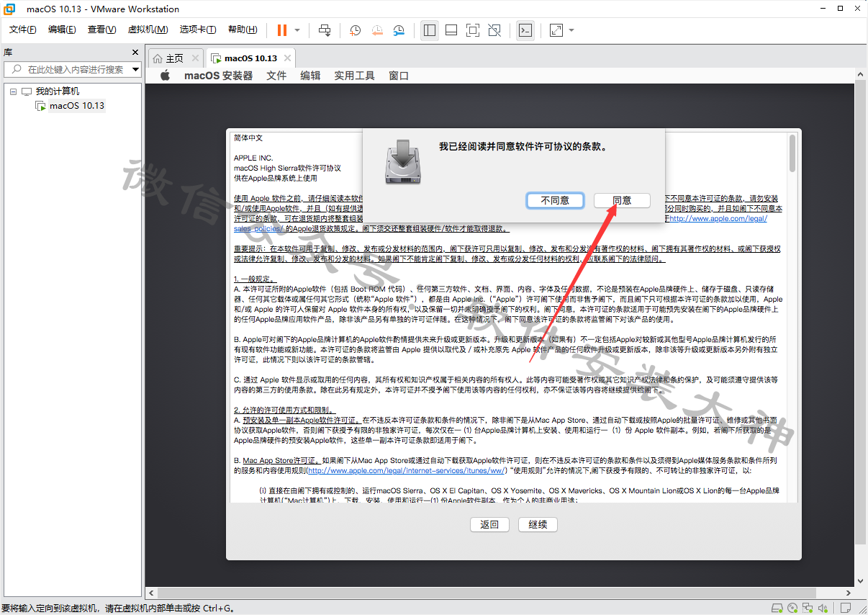Toggle the thumbnail bar view icon

click(451, 30)
